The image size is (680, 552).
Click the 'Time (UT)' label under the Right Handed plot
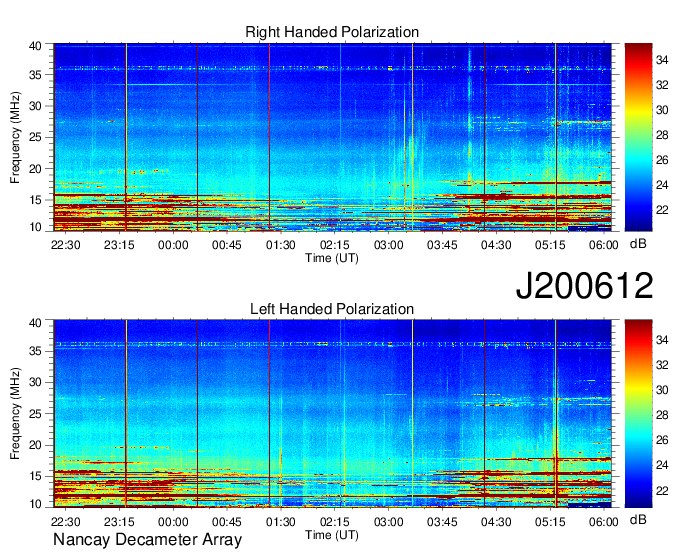click(x=332, y=258)
